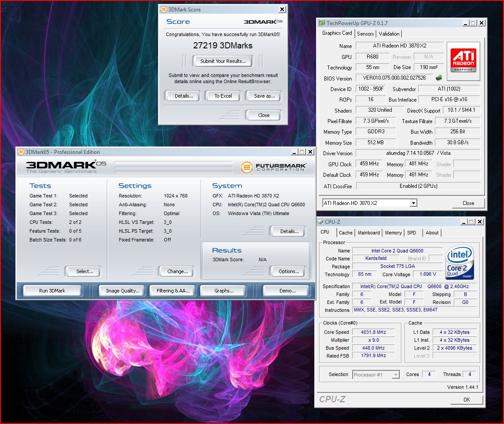This screenshot has height=424, width=504.
Task: Open Filtering & AA tool
Action: (x=173, y=291)
